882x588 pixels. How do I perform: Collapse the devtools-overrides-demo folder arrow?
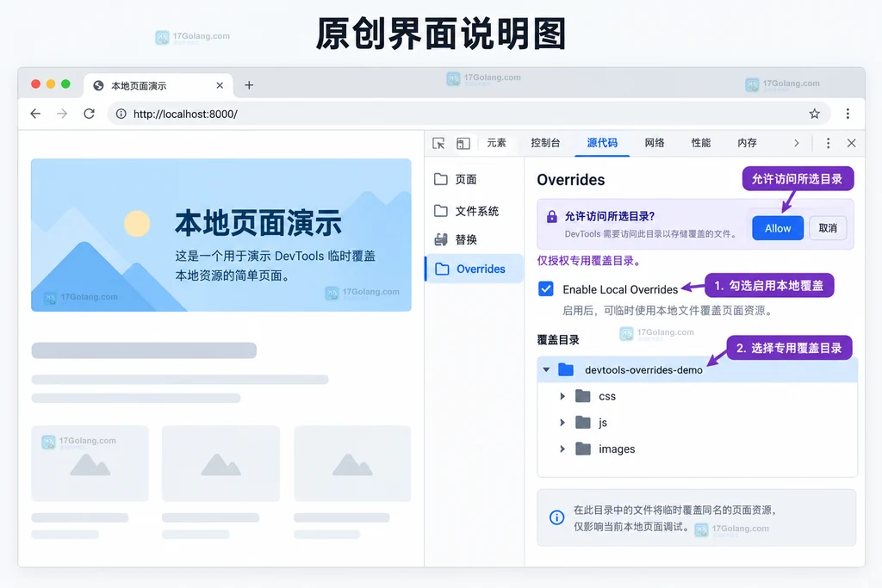[546, 370]
